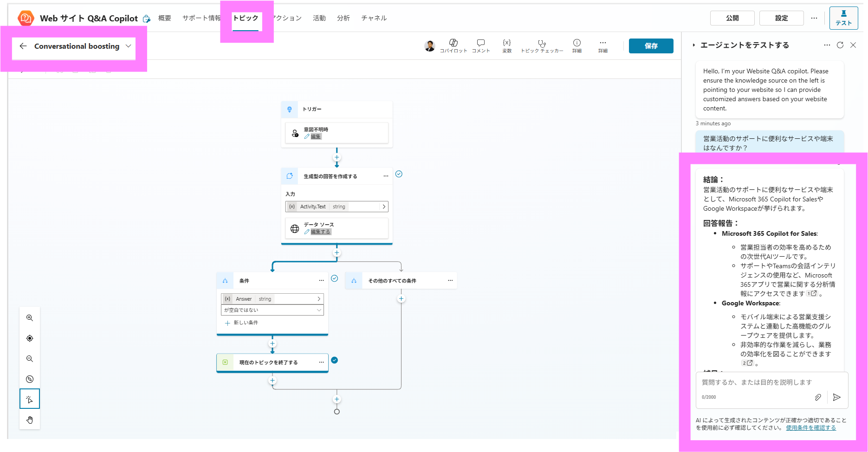Click the back arrow beside Conversational boosting
The width and height of the screenshot is (868, 452).
23,46
